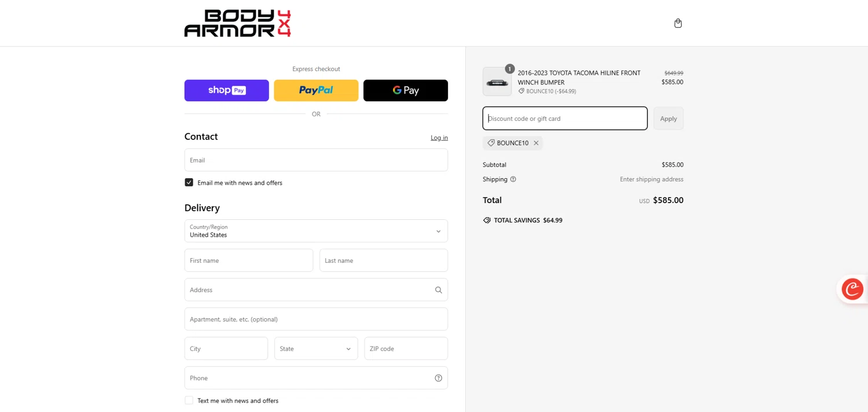Screen dimensions: 868x412
Task: Pay with Shop Pay express checkout
Action: click(226, 90)
